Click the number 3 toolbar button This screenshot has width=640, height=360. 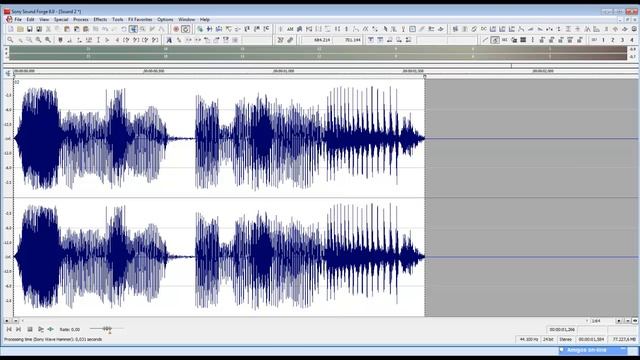point(622,40)
